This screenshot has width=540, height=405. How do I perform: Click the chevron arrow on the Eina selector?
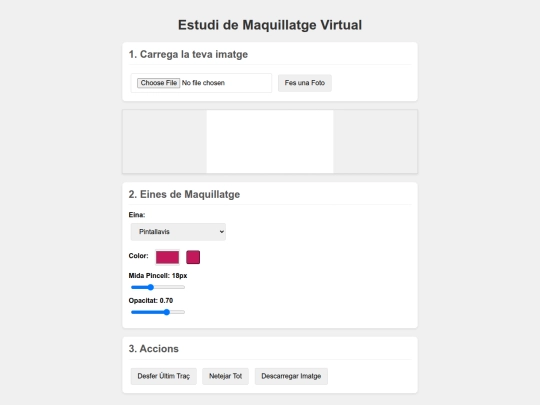point(221,232)
